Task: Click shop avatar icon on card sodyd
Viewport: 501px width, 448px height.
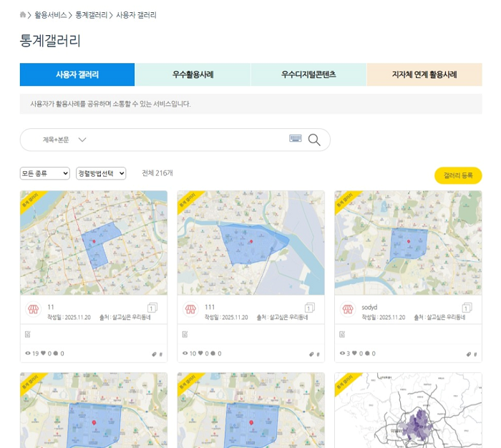Action: [348, 309]
